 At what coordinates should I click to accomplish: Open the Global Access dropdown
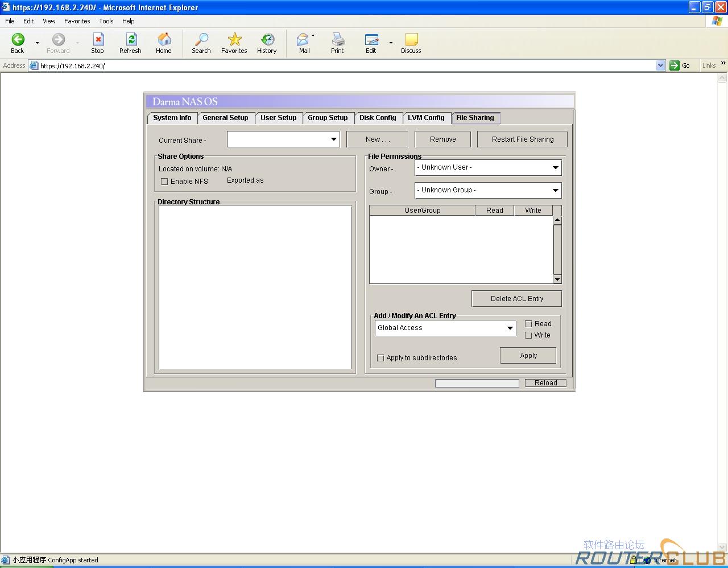[445, 328]
